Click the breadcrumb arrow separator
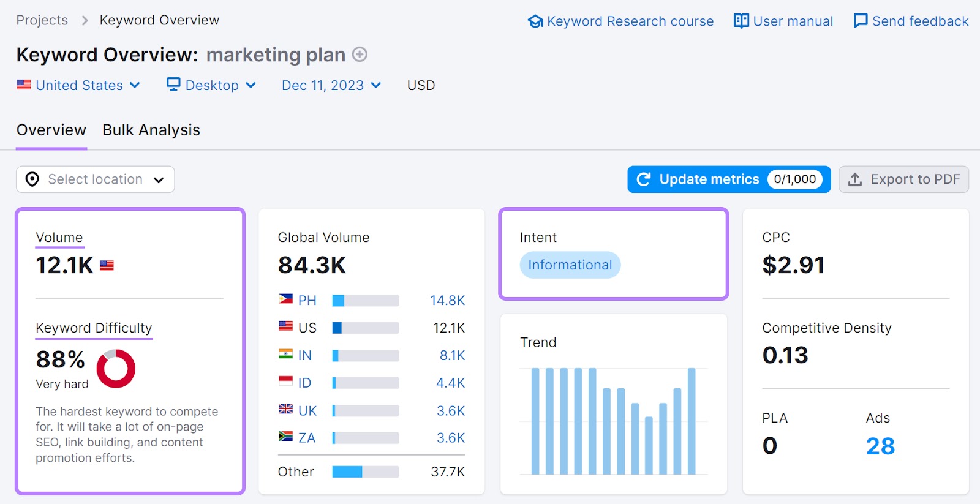 point(85,21)
